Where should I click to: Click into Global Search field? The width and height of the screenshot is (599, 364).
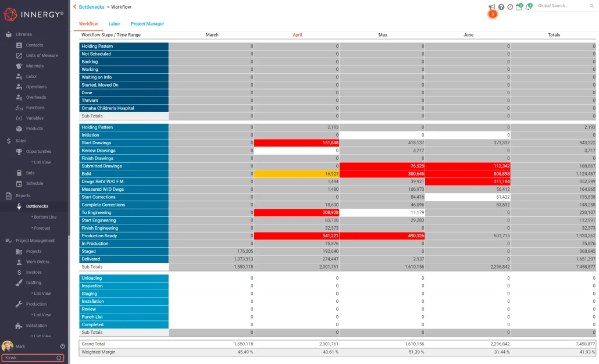tap(562, 6)
